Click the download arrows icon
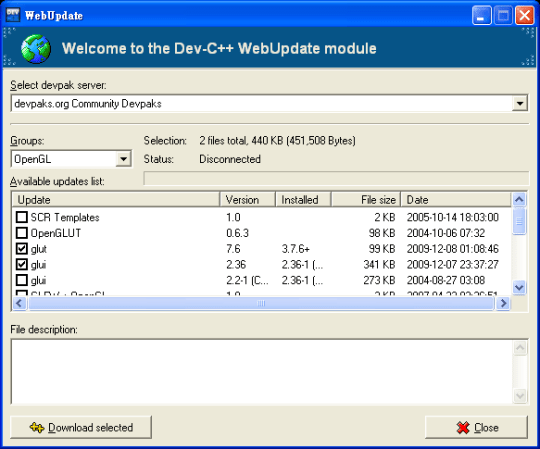 [x=37, y=428]
